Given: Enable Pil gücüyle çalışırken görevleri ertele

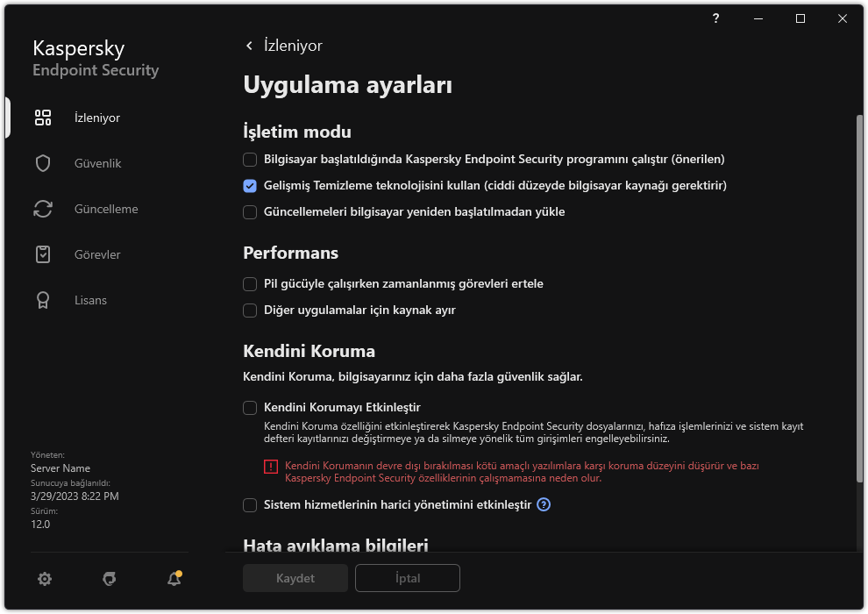Looking at the screenshot, I should (250, 284).
